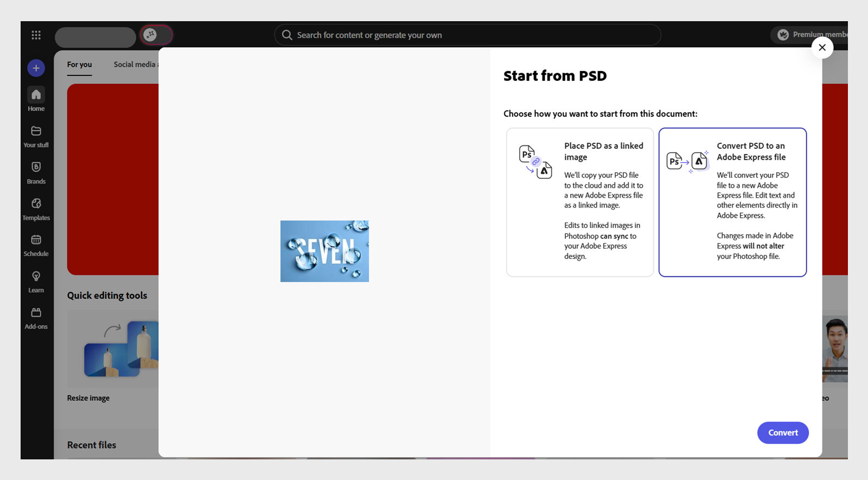The image size is (868, 480).
Task: Click the purple plus create button
Action: click(36, 68)
